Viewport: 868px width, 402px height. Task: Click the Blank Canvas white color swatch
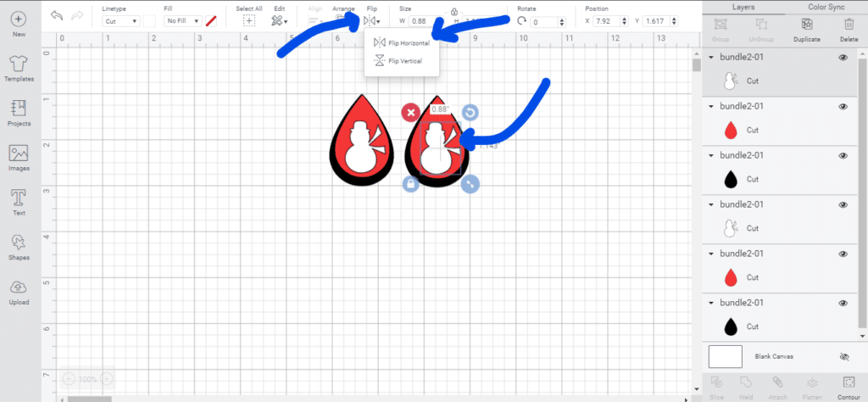(725, 356)
